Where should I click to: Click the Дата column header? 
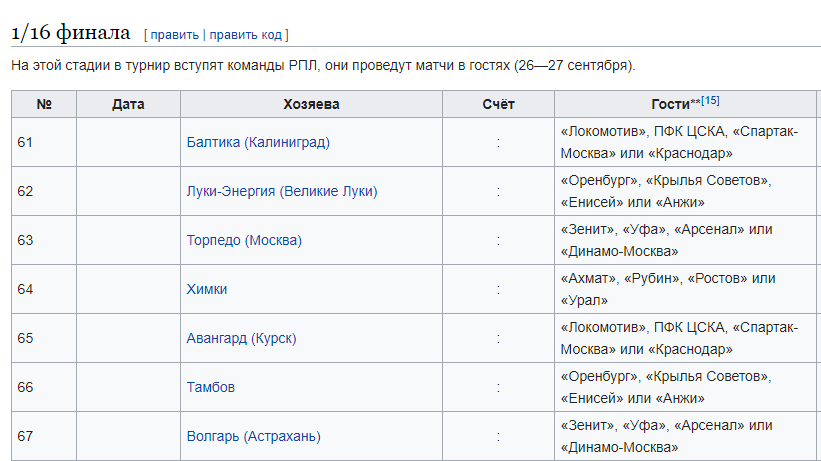point(128,104)
